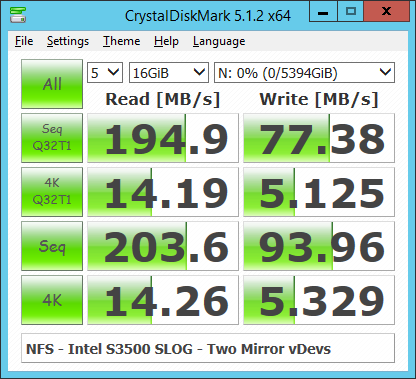Run all benchmarks with the All button
This screenshot has height=379, width=416.
point(52,84)
